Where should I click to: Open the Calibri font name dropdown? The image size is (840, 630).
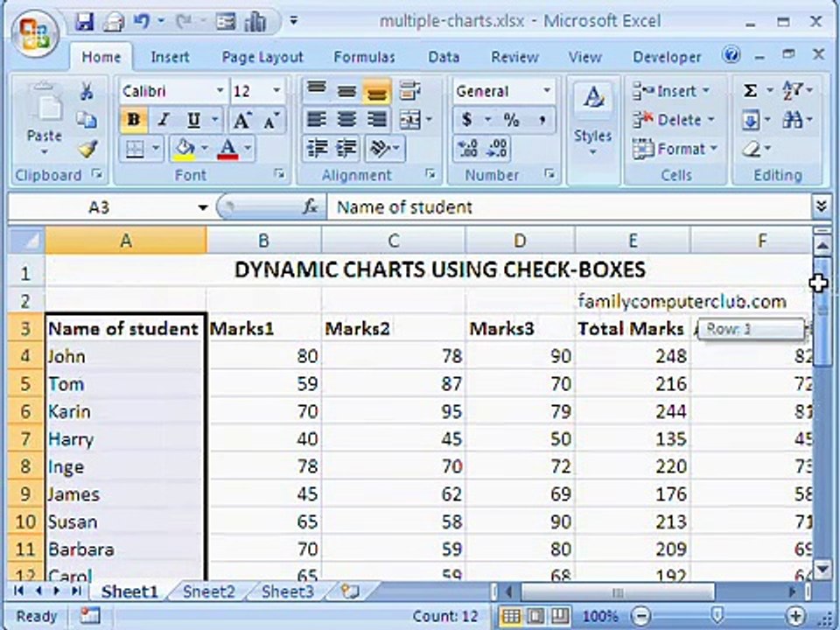pyautogui.click(x=220, y=91)
